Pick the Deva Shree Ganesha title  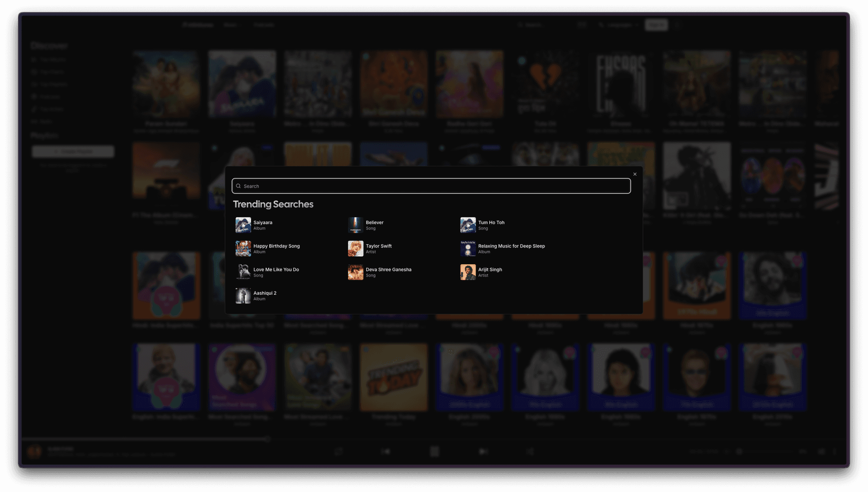[389, 270]
